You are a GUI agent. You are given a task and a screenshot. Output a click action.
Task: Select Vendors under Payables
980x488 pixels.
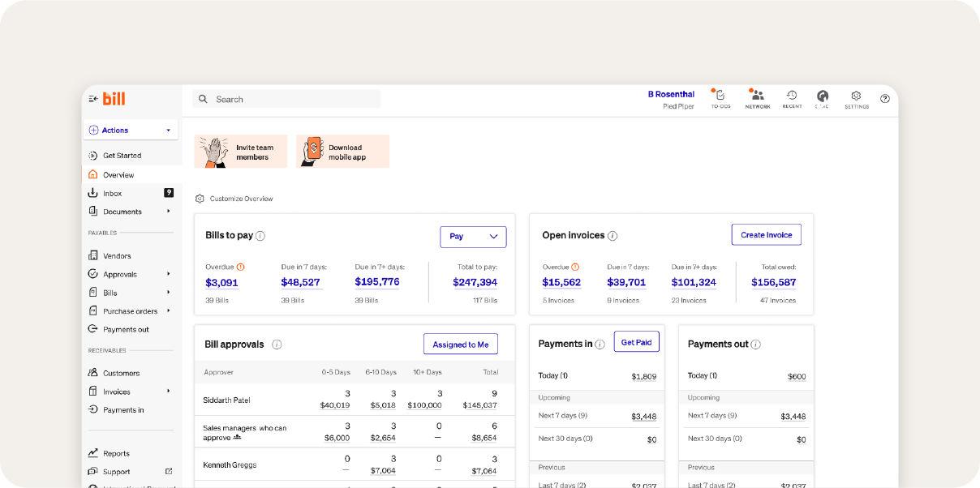point(115,255)
